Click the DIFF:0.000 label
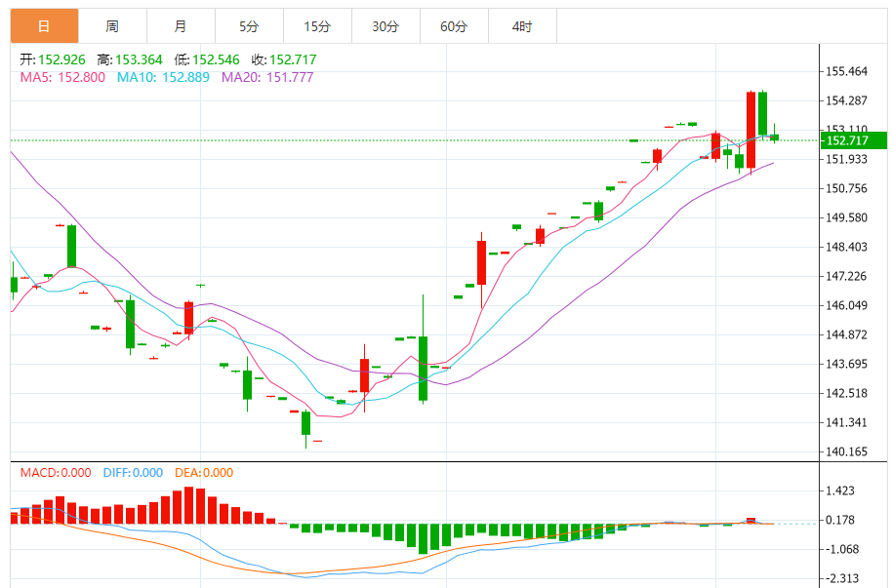This screenshot has width=892, height=588. (x=133, y=473)
